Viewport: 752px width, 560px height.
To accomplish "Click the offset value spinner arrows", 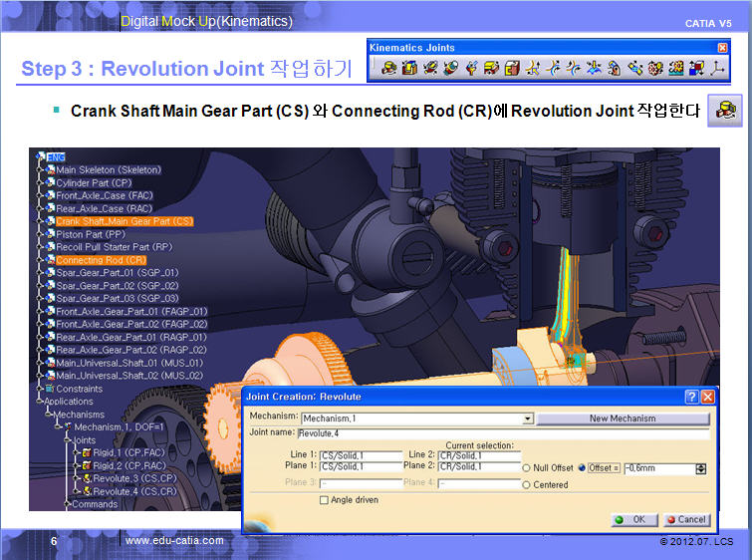I will 700,468.
